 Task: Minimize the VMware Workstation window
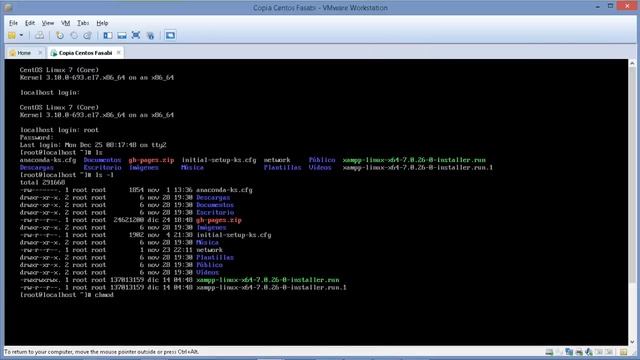point(598,7)
